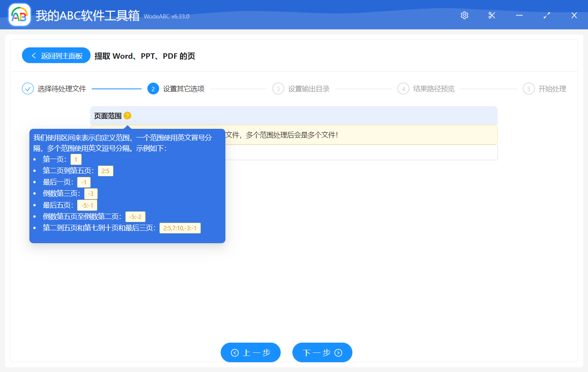The width and height of the screenshot is (588, 372).
Task: Click the 返回到主面板 button
Action: 56,55
